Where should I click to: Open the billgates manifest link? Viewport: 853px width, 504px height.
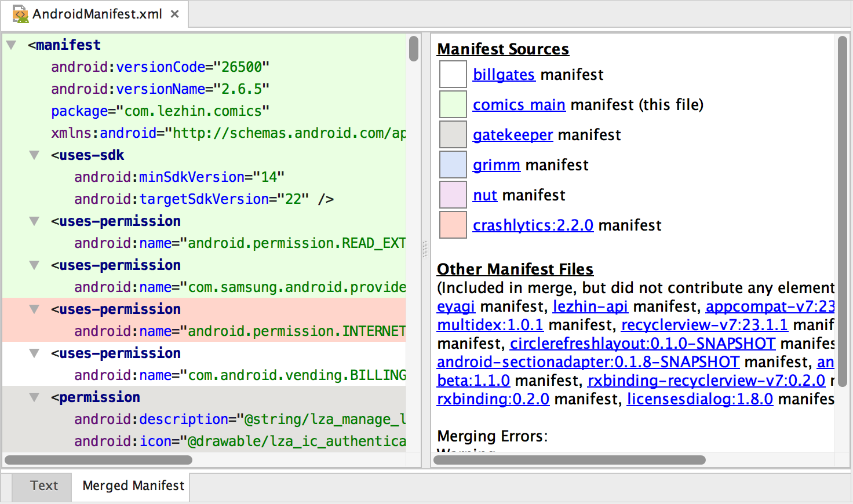click(504, 75)
